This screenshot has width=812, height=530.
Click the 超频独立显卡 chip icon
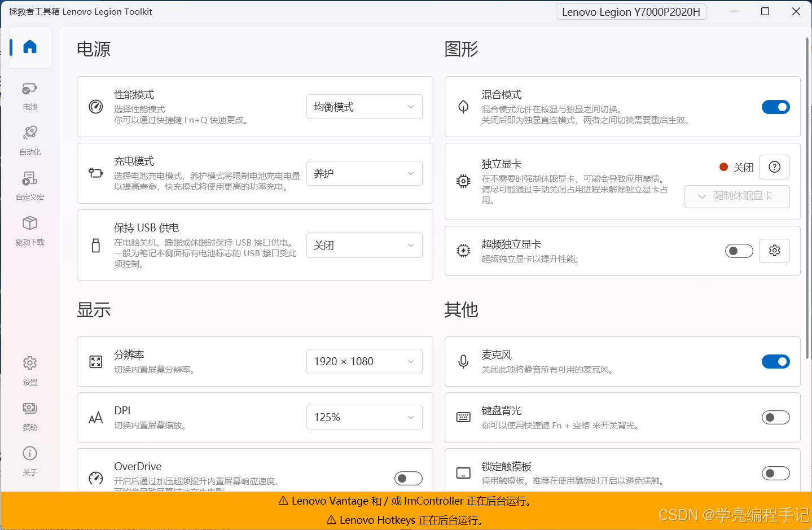463,251
